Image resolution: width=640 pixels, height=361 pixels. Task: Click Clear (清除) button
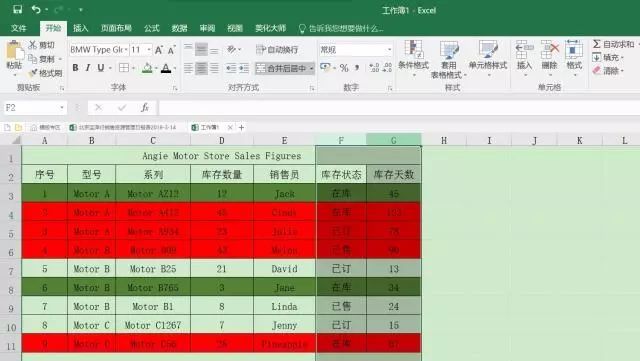[x=608, y=71]
